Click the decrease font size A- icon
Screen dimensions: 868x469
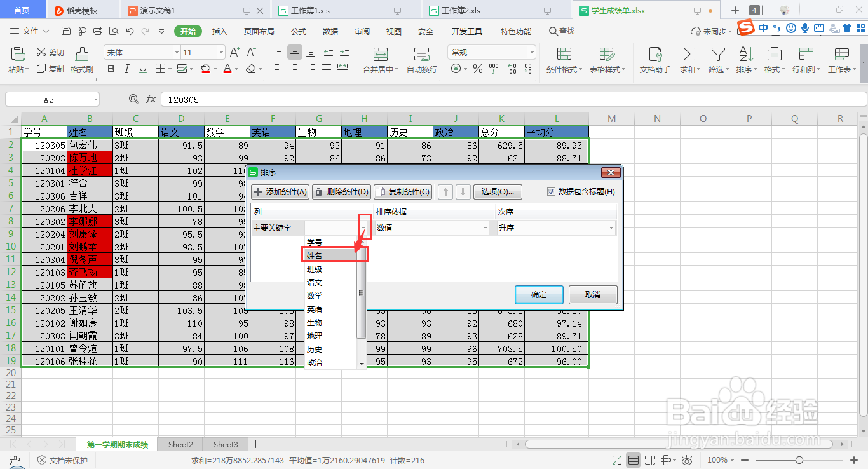coord(251,52)
